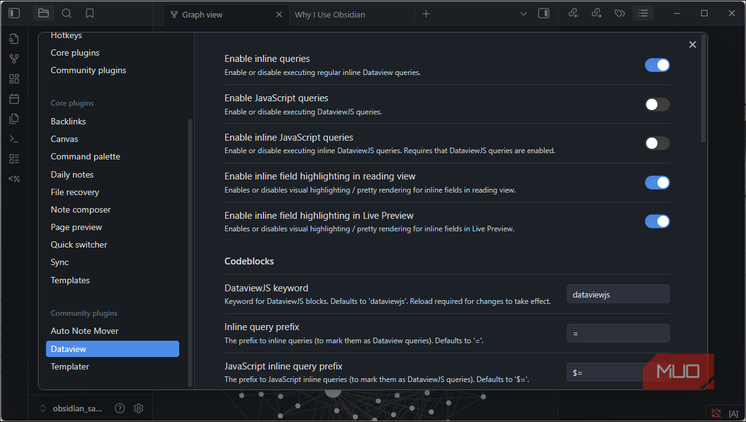This screenshot has width=746, height=422.
Task: Click the Auto Note Mover ribbon icon
Action: pyautogui.click(x=14, y=159)
